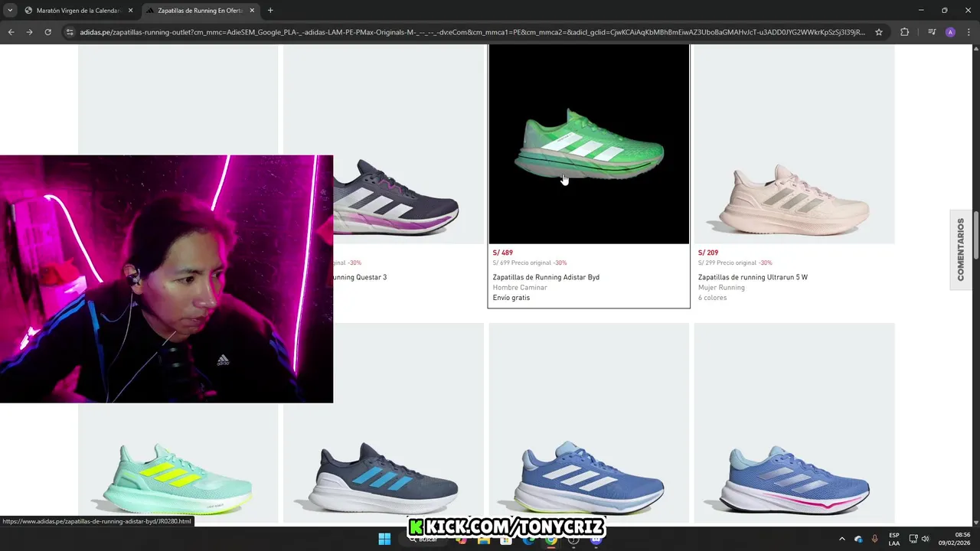
Task: Open the OneDrive cloud tray icon
Action: coord(858,539)
